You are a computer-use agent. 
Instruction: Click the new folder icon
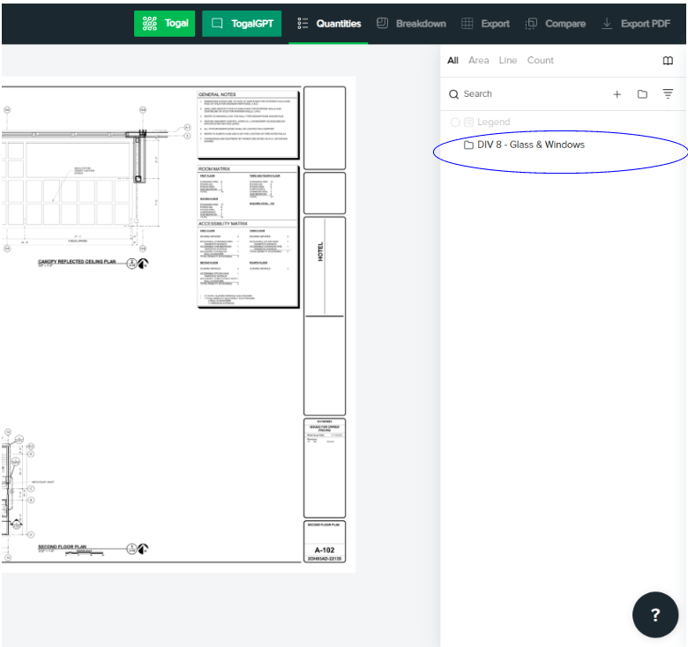(642, 94)
